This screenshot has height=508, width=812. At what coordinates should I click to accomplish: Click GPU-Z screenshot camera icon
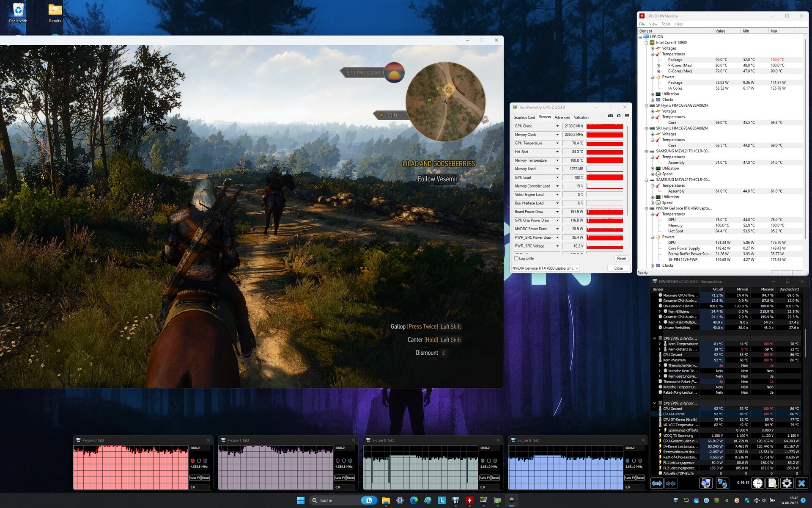tap(610, 116)
